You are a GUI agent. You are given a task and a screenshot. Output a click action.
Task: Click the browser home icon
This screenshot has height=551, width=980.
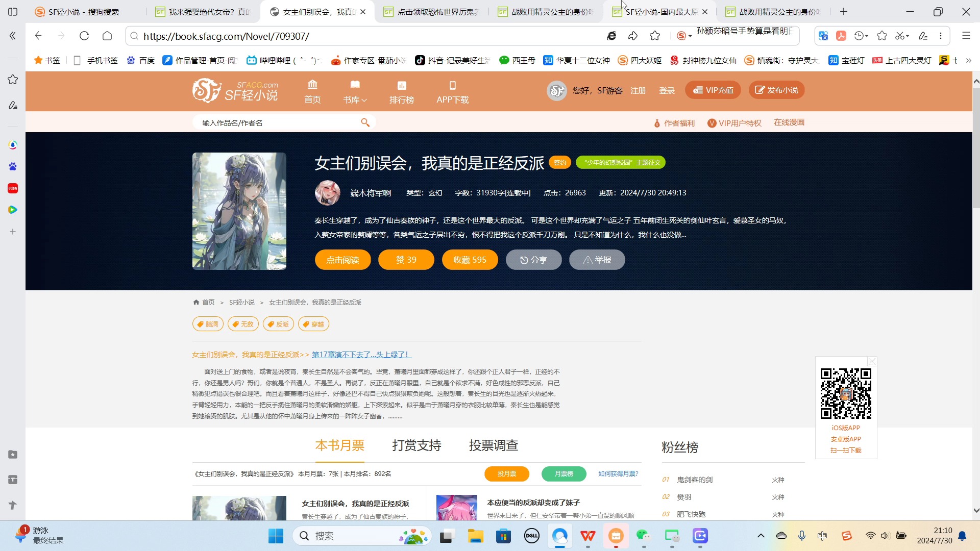tap(107, 36)
